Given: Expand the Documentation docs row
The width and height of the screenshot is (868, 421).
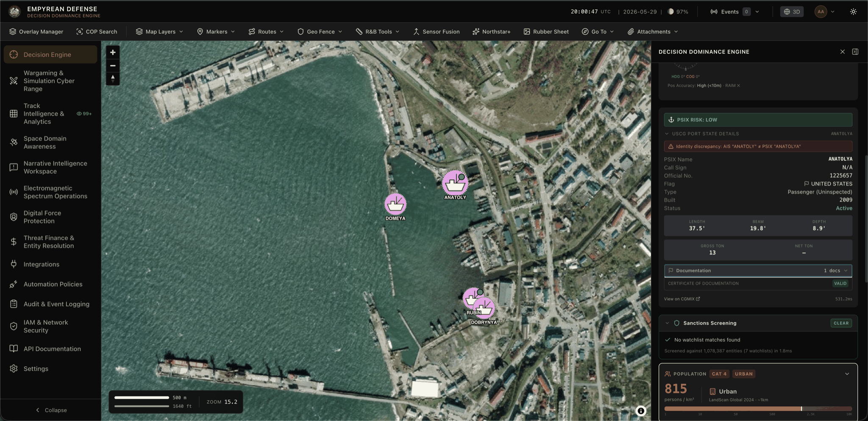Looking at the screenshot, I should pos(758,270).
